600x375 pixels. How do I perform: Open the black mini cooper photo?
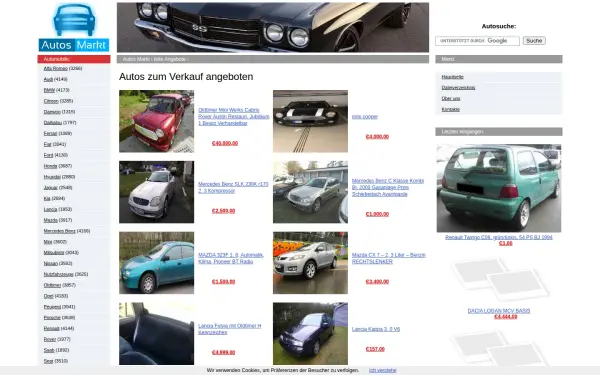click(x=310, y=121)
